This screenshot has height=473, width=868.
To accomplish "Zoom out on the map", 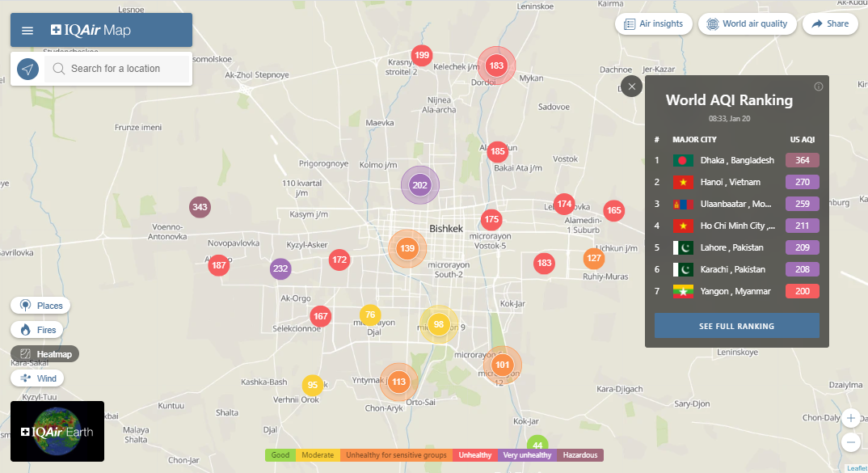I will pyautogui.click(x=850, y=442).
